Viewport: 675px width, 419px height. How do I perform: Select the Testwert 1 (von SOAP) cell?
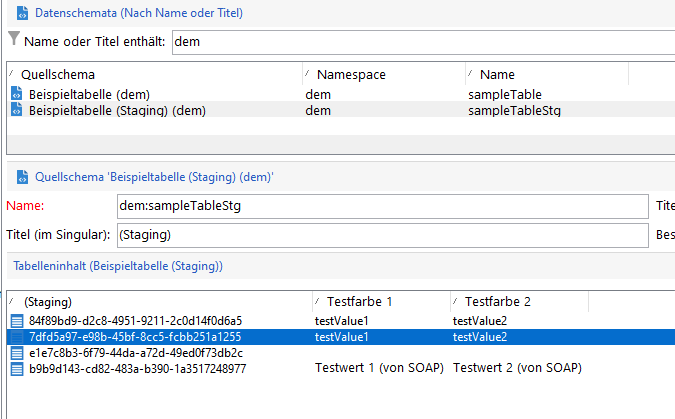click(376, 368)
